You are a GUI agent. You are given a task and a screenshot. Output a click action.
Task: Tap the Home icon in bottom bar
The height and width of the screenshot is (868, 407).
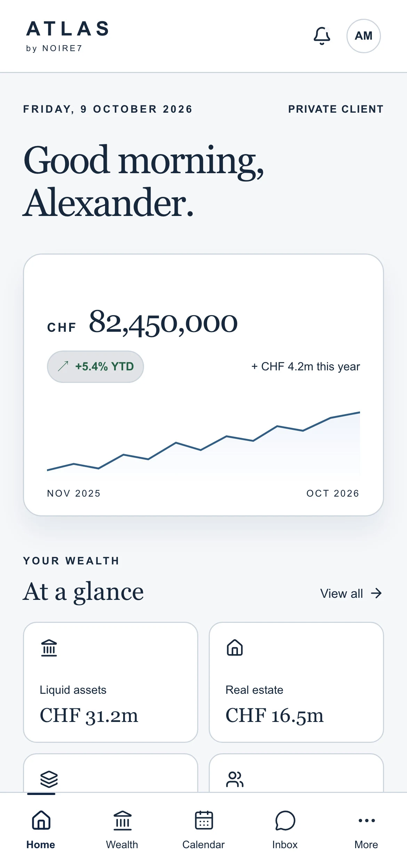point(41,820)
